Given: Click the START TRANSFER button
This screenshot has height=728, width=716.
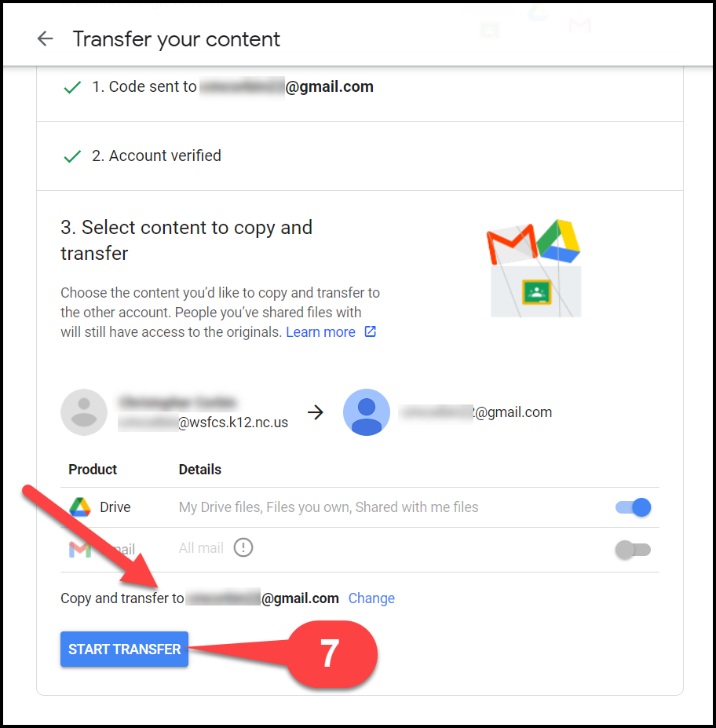Looking at the screenshot, I should (x=124, y=649).
